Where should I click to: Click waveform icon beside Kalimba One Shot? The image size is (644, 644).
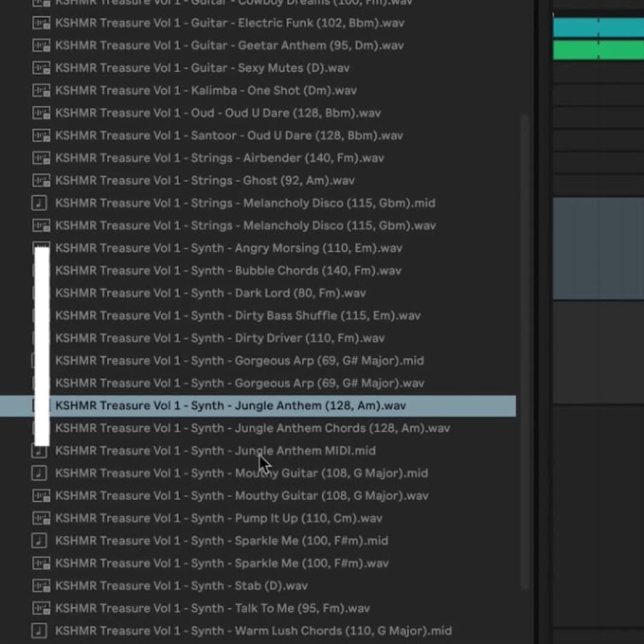click(41, 90)
